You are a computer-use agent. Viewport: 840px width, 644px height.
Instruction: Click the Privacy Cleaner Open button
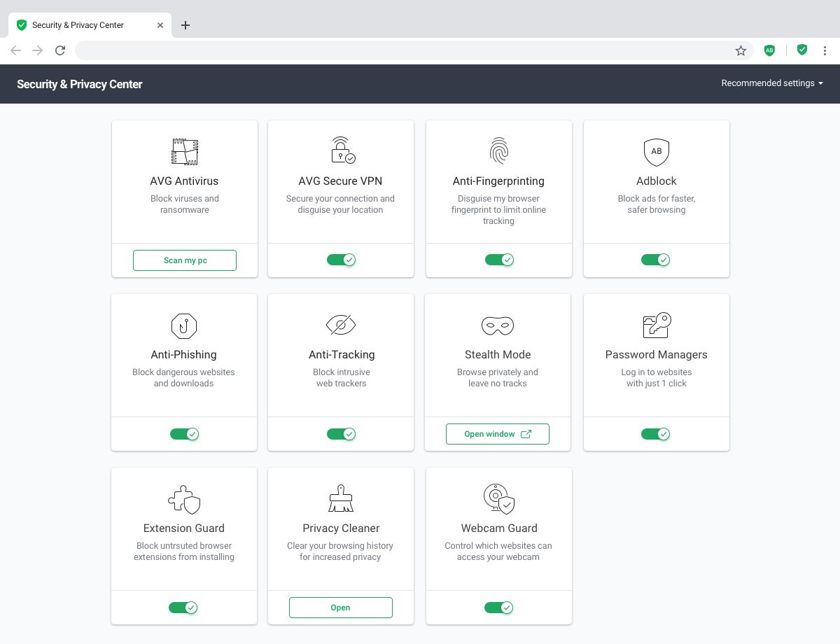(341, 608)
